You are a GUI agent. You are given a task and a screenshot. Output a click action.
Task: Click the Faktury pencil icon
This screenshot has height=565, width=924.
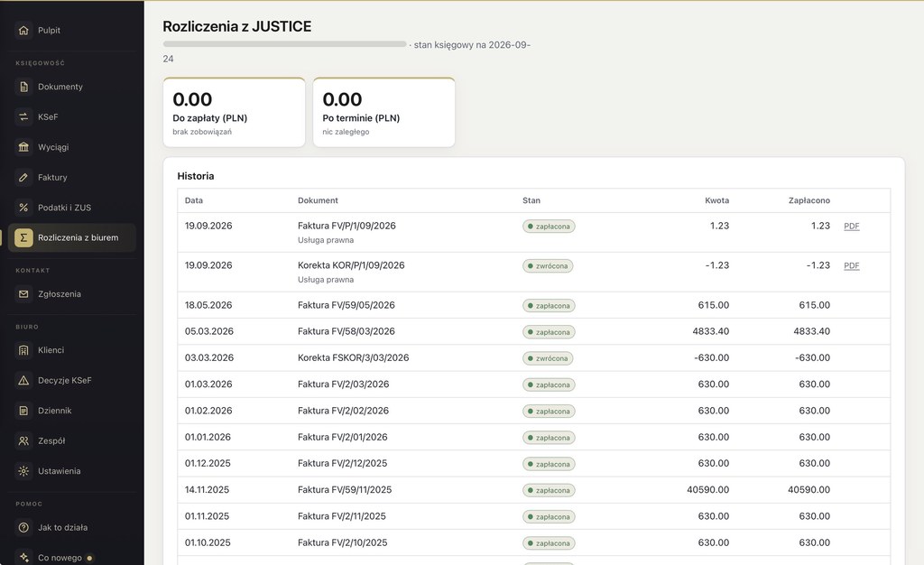[23, 177]
